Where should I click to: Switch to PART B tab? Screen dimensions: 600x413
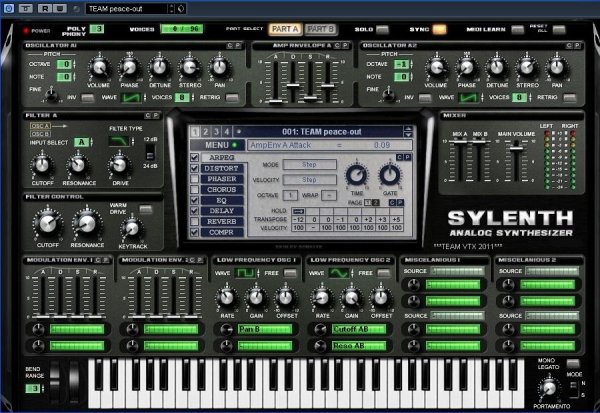tap(320, 29)
